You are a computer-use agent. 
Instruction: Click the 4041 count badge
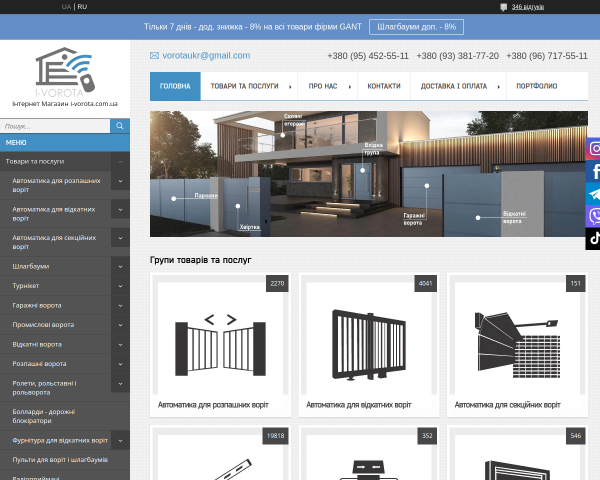(426, 284)
